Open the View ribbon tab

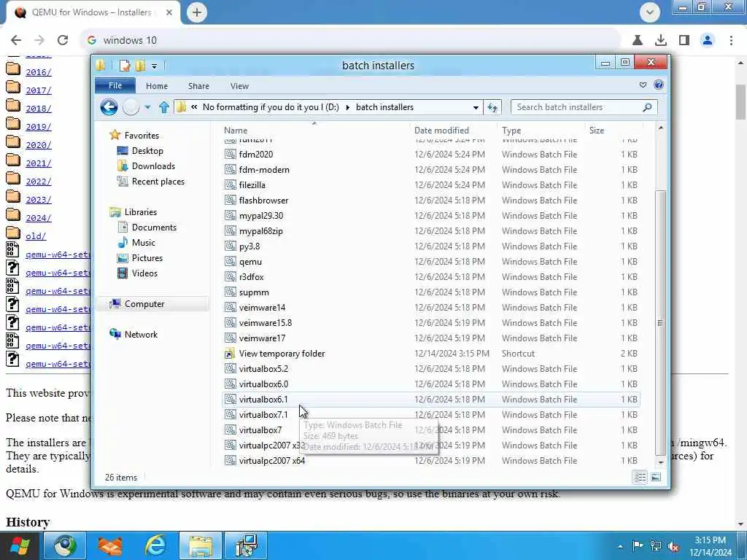click(239, 86)
